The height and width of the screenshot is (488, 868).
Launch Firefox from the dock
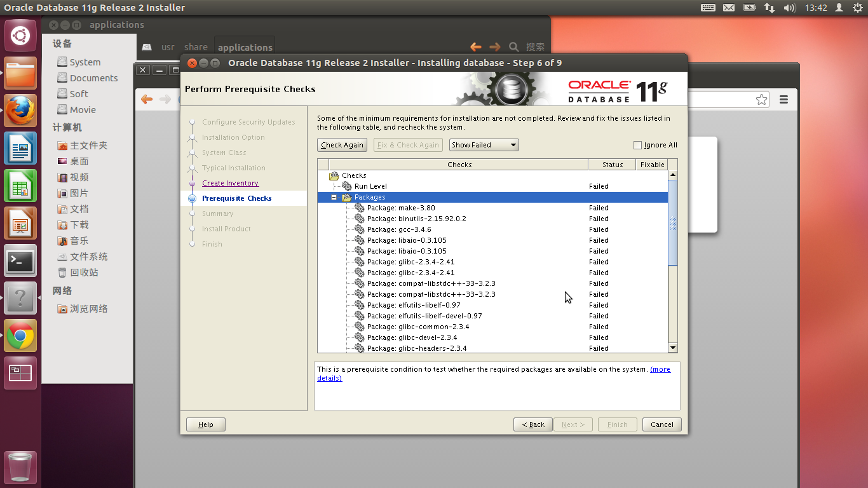20,111
